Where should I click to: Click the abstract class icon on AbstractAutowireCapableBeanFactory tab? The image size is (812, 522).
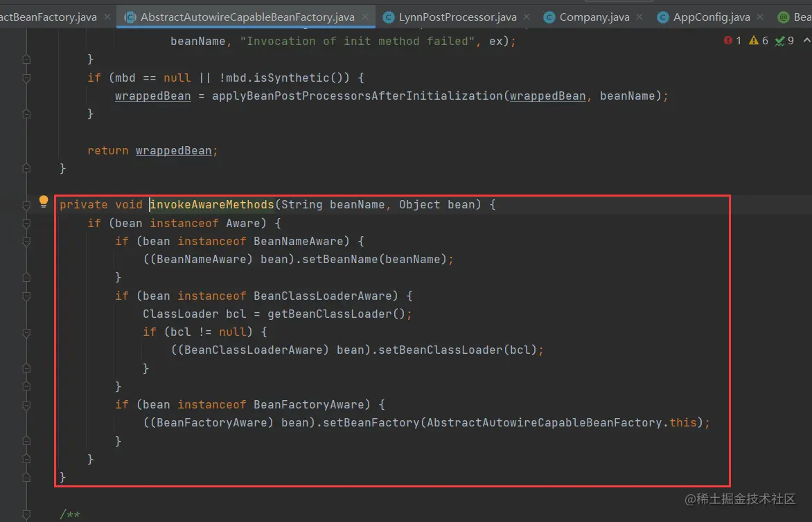click(130, 17)
